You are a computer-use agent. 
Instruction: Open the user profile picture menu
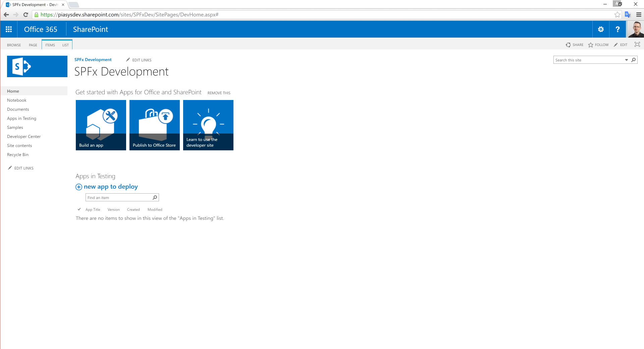pos(635,29)
